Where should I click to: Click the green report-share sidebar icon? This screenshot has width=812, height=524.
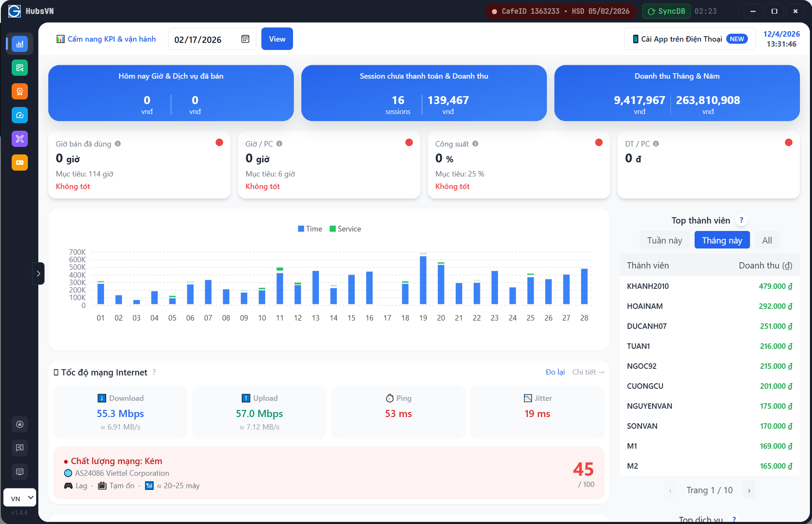coord(19,68)
